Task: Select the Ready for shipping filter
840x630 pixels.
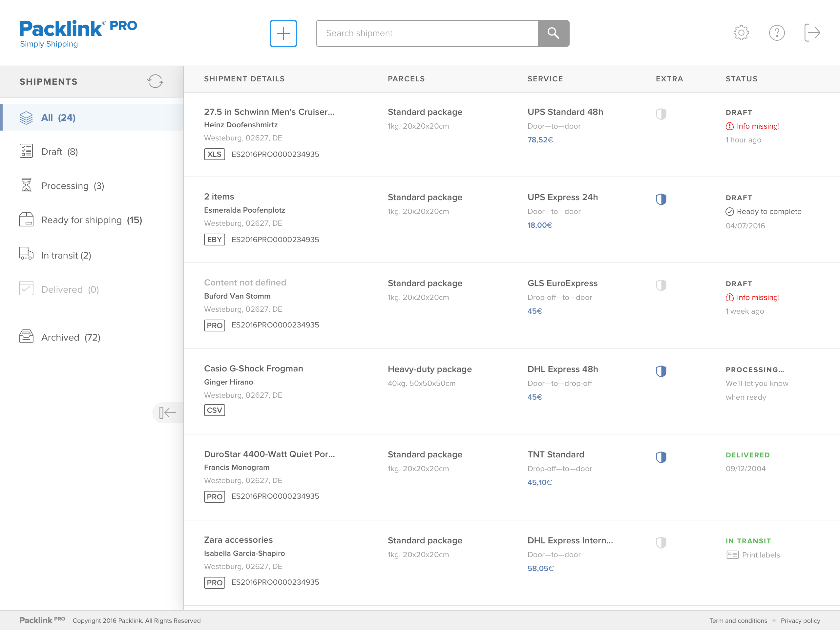Action: [91, 220]
